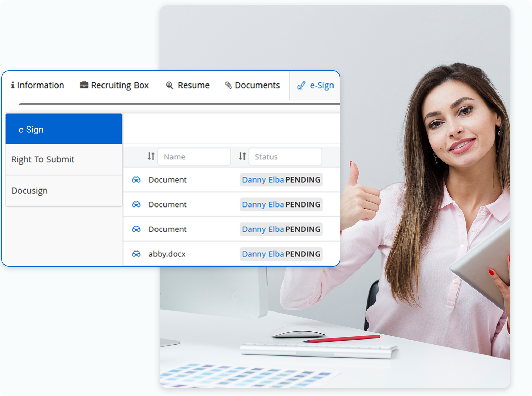This screenshot has height=396, width=532.
Task: Click the Information 'i' icon
Action: click(13, 85)
